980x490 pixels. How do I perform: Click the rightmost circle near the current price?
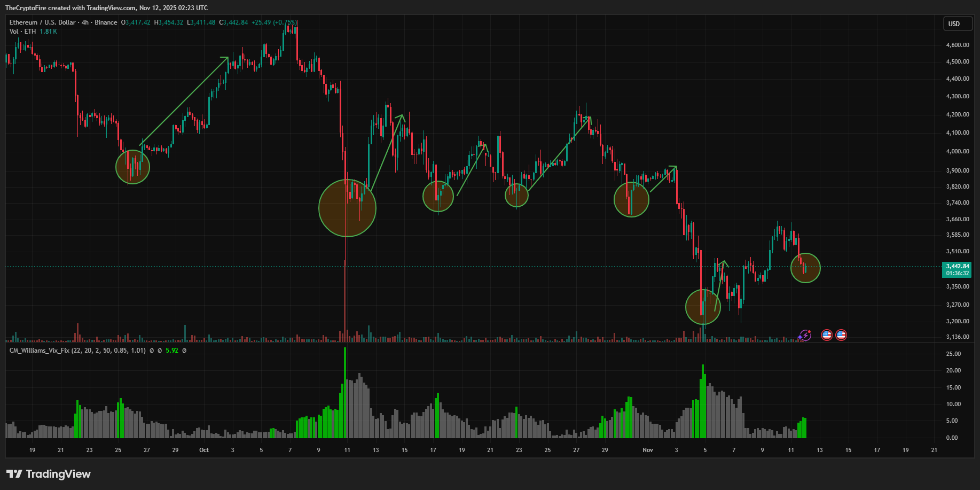point(805,269)
